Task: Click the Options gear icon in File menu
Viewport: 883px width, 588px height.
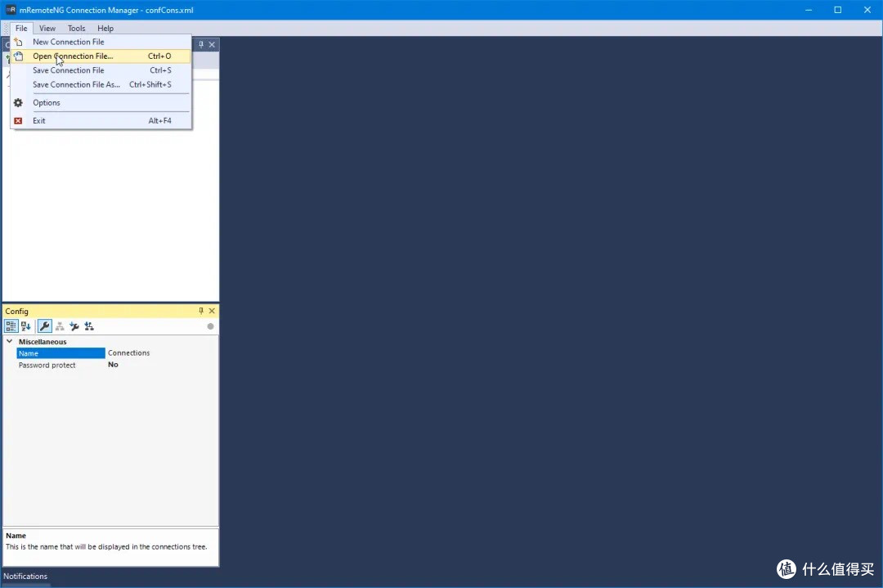Action: pyautogui.click(x=18, y=102)
